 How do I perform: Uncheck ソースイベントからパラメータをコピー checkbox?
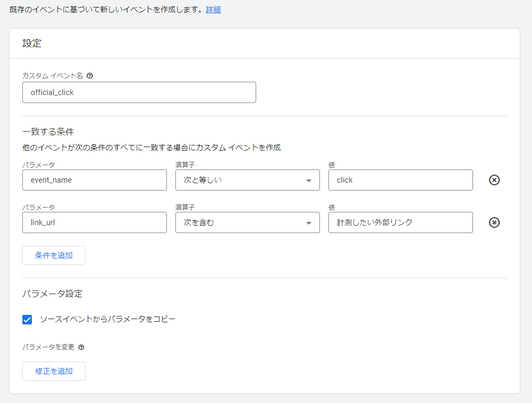tap(27, 319)
